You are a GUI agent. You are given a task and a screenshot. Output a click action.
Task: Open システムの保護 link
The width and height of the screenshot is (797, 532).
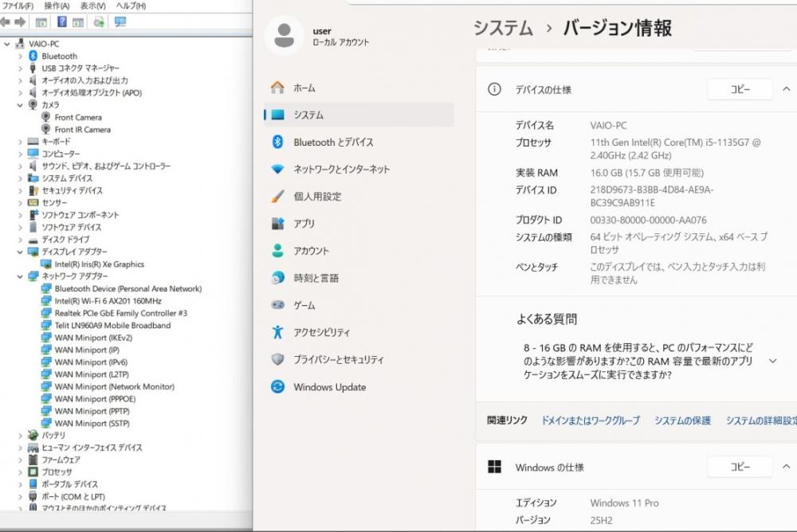point(682,421)
